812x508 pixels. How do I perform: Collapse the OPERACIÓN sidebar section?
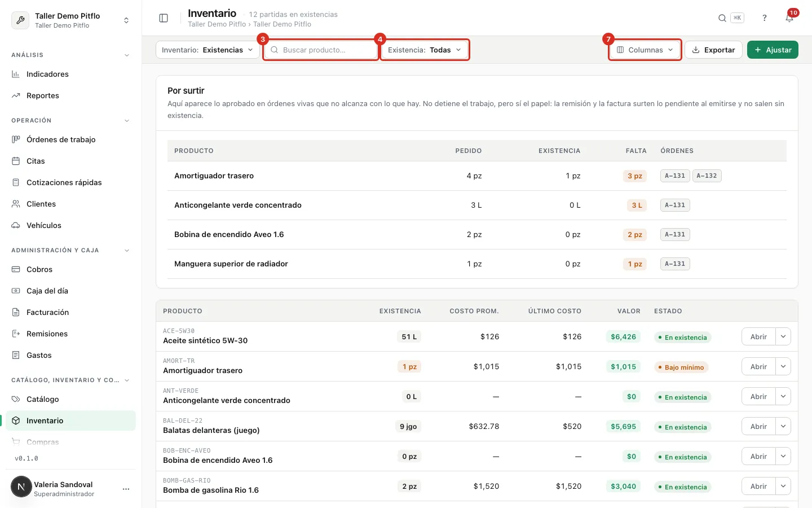coord(126,121)
